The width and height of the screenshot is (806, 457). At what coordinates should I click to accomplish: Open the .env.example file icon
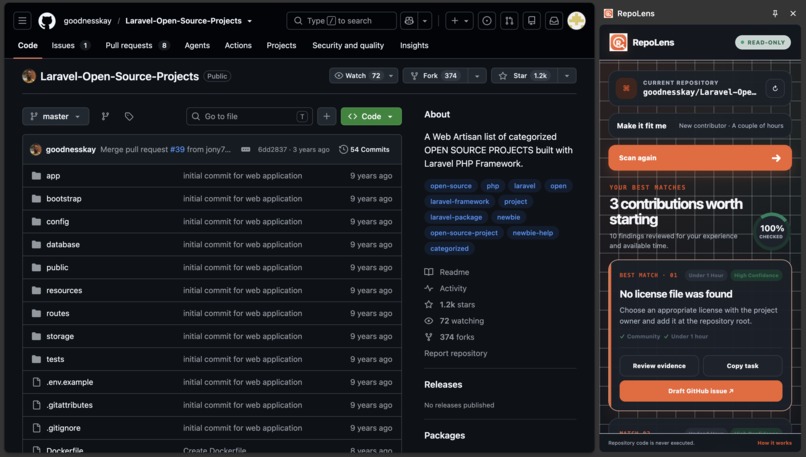pos(36,382)
